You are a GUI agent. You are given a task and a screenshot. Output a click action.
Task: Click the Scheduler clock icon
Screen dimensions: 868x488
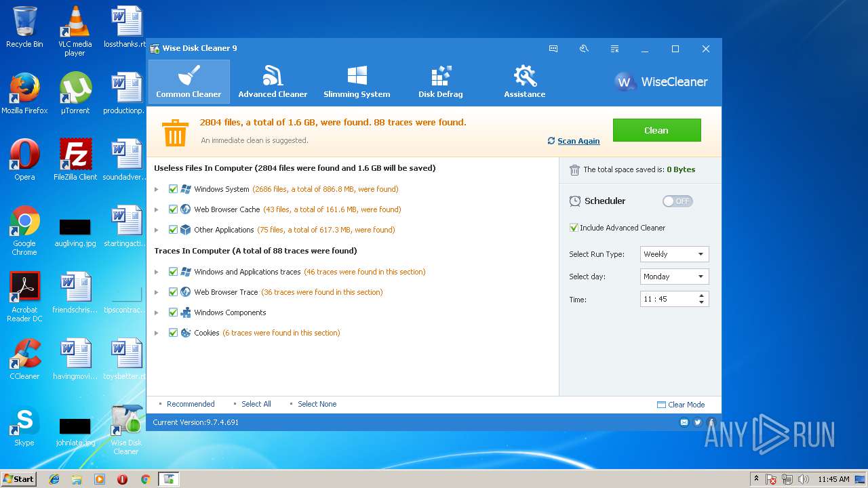coord(575,201)
